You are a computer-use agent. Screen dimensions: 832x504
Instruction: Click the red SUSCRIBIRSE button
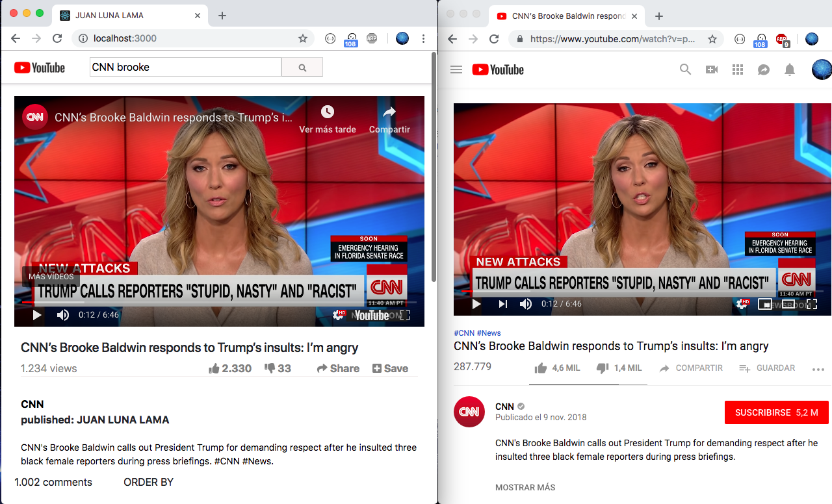tap(777, 412)
